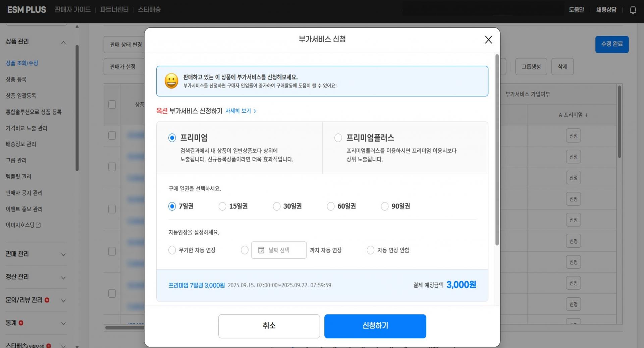
Task: Click 판매 상태 변경 button behind dialog
Action: (x=124, y=45)
